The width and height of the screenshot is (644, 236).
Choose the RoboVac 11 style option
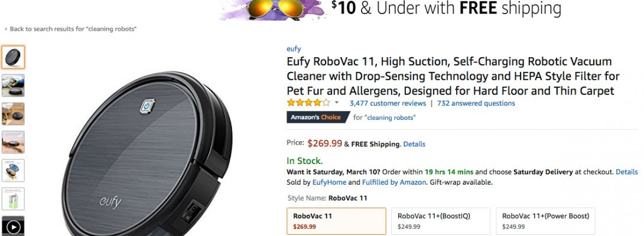pyautogui.click(x=336, y=221)
